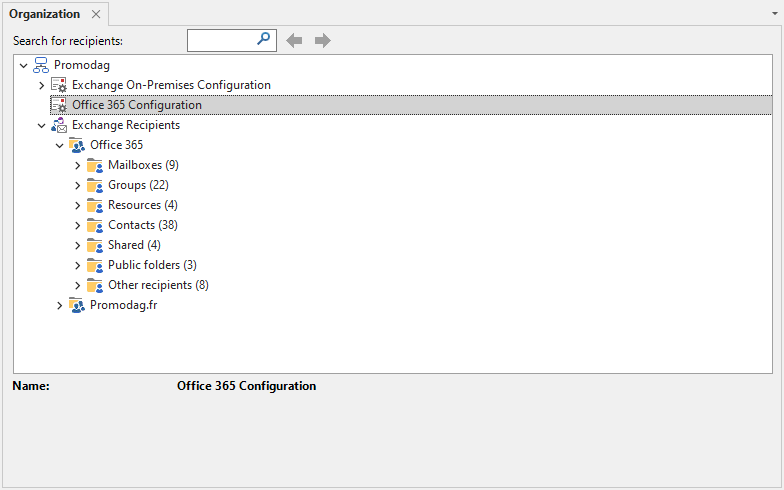Select the Promodag tree label

tap(82, 65)
